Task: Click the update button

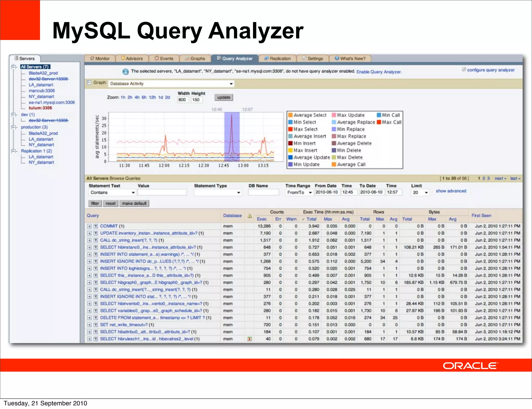Action: (224, 97)
